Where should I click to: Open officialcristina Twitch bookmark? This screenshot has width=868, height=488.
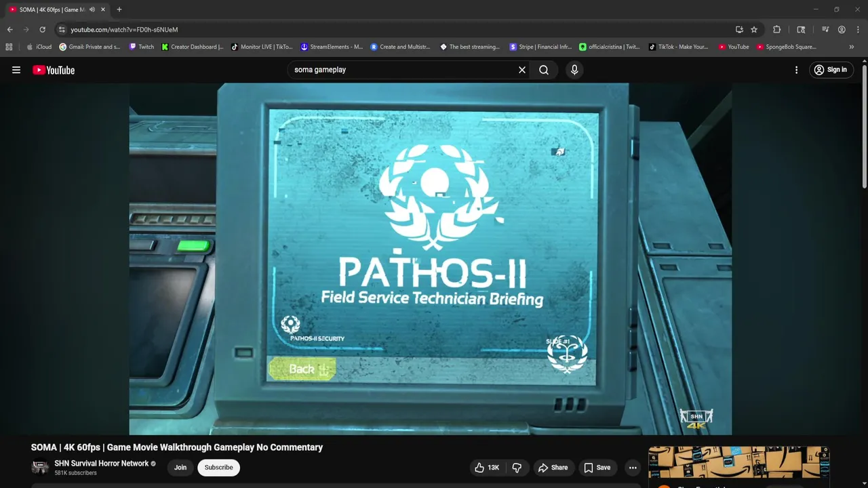pos(609,47)
